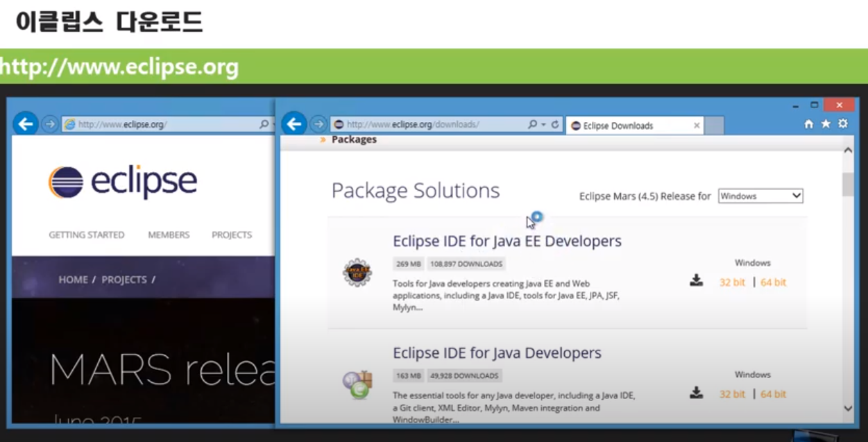Click the vertical scrollbar thumb in downloads window

(848, 185)
